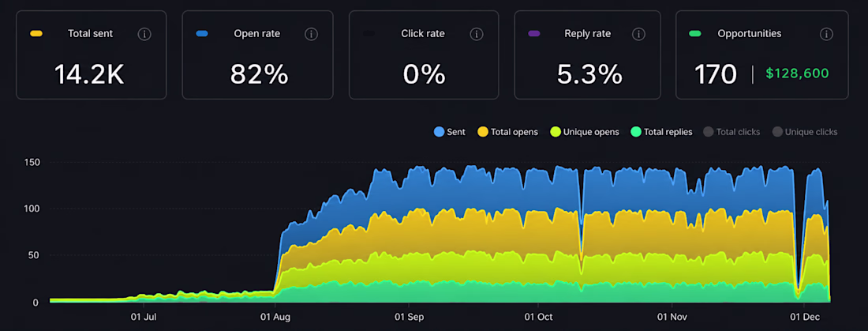Click the 150 y-axis label
868x331 pixels.
[32, 163]
